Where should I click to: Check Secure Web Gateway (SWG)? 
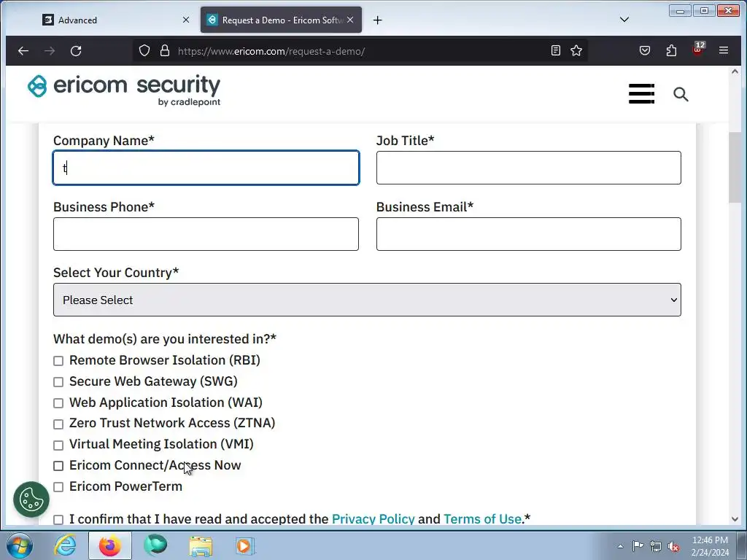58,382
